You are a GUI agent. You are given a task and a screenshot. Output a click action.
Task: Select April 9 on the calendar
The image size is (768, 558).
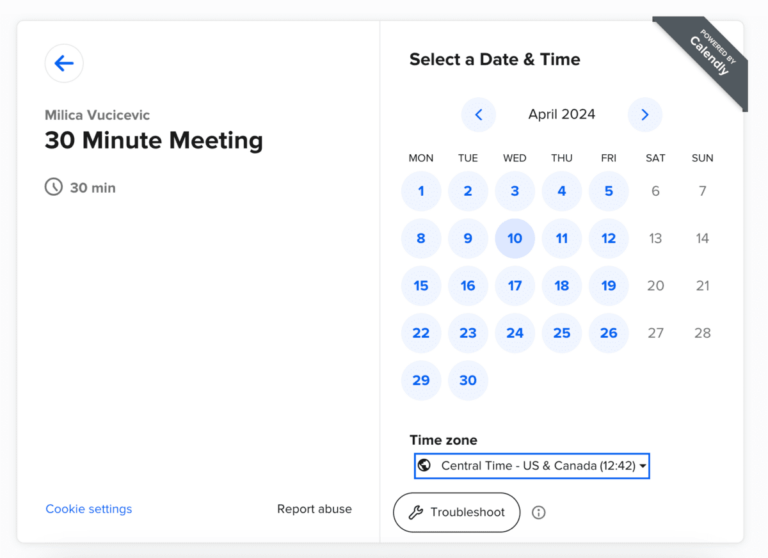(468, 239)
